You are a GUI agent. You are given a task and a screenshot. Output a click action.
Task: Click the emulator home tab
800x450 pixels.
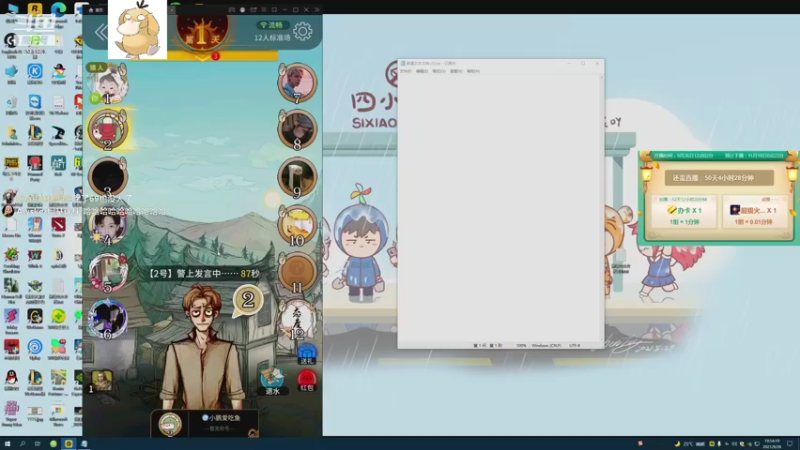pos(95,10)
